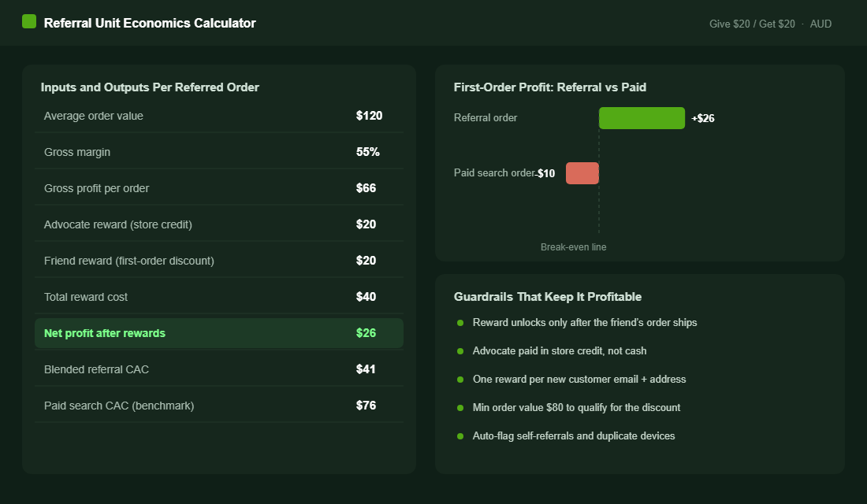This screenshot has height=504, width=867.
Task: Click the Break-even line caption
Action: click(573, 247)
